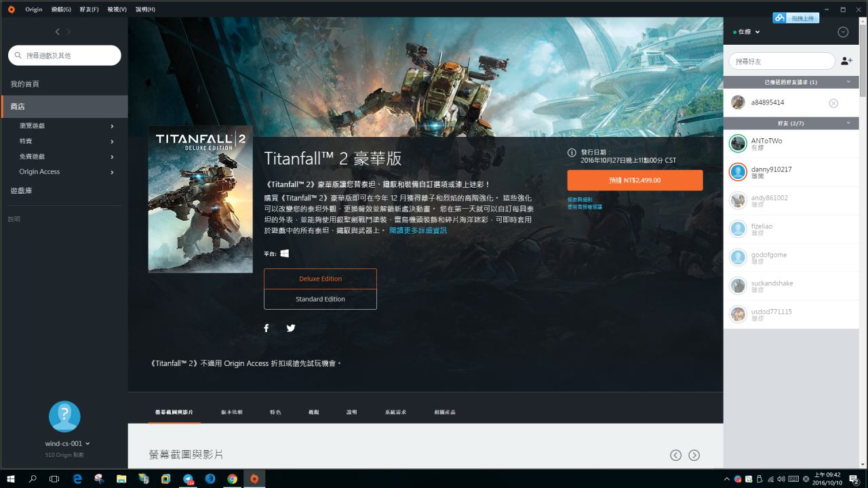Show next screenshot with right circle arrow
This screenshot has height=488, width=868.
(694, 455)
